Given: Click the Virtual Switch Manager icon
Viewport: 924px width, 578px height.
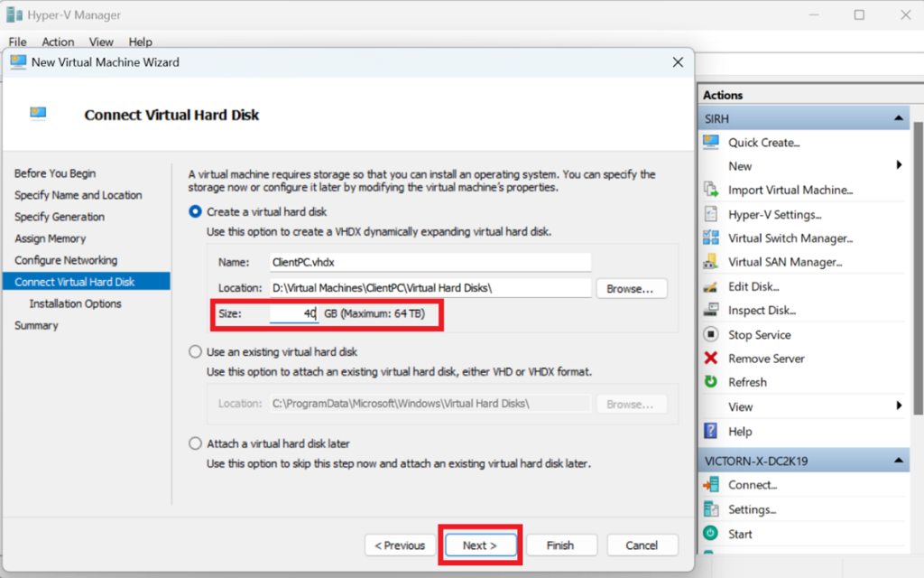Looking at the screenshot, I should coord(711,238).
